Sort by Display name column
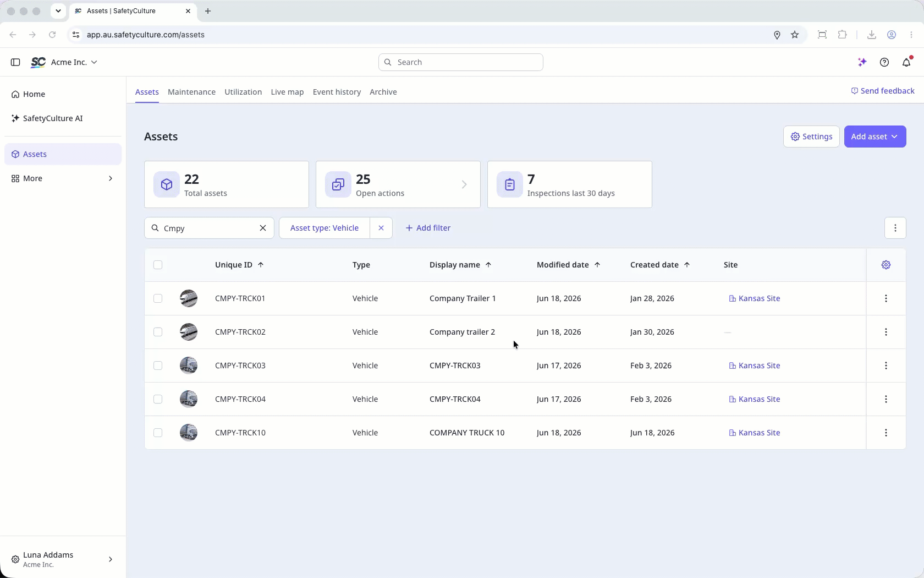Image resolution: width=924 pixels, height=578 pixels. click(x=460, y=265)
